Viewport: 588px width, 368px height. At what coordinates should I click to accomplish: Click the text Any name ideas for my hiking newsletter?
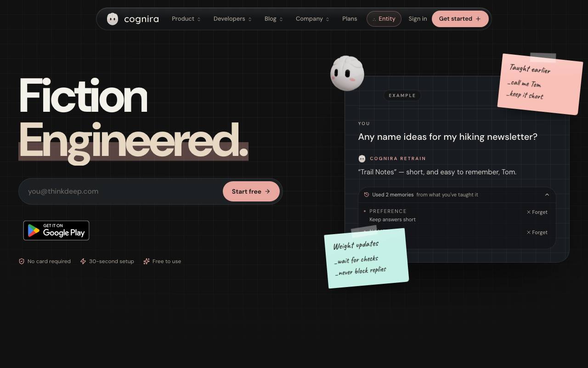pos(448,137)
